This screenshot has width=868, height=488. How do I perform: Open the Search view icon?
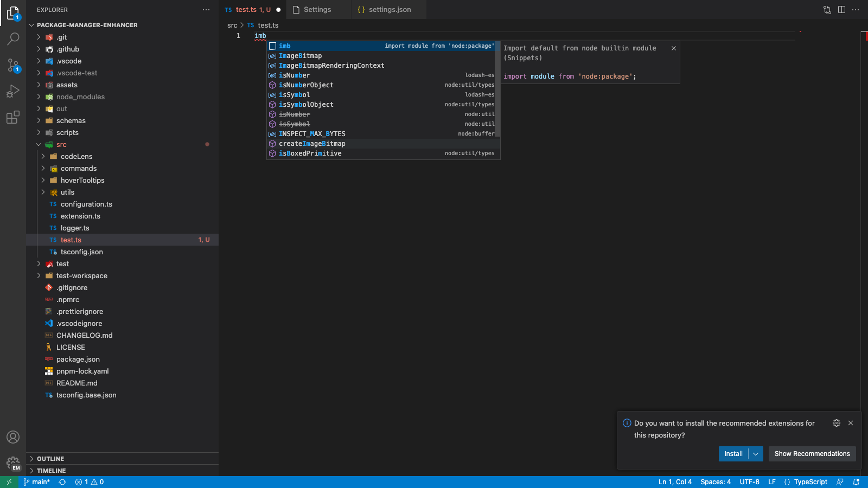coord(13,39)
